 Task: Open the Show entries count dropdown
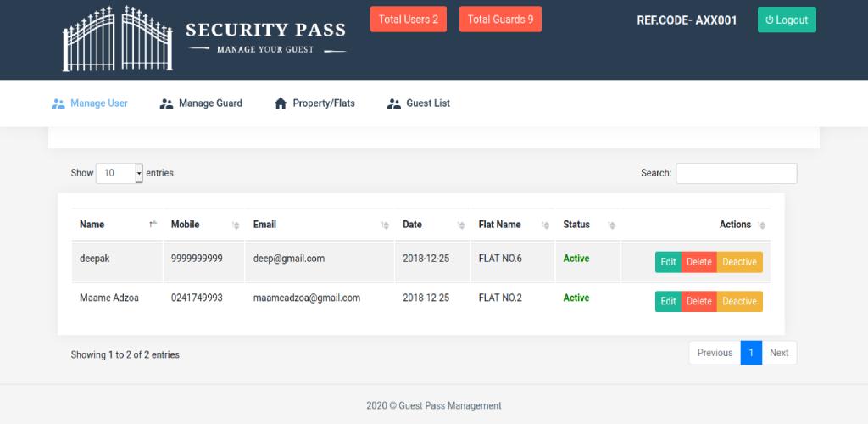(119, 173)
